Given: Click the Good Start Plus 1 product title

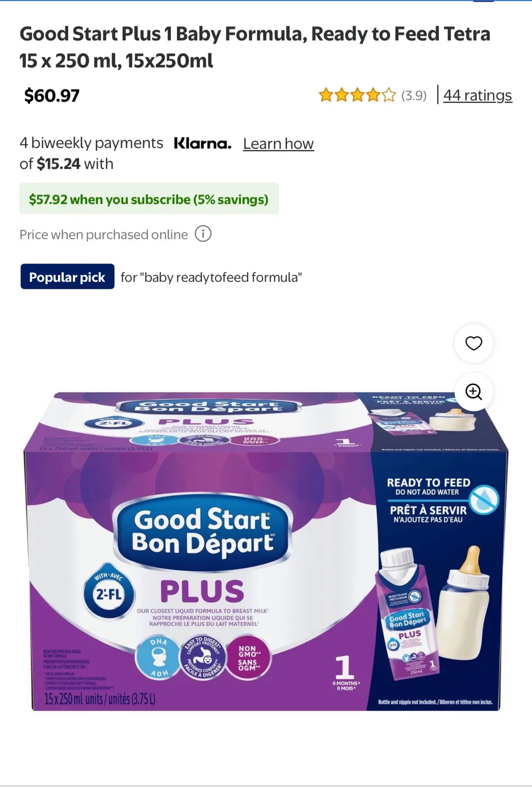Looking at the screenshot, I should coord(255,47).
